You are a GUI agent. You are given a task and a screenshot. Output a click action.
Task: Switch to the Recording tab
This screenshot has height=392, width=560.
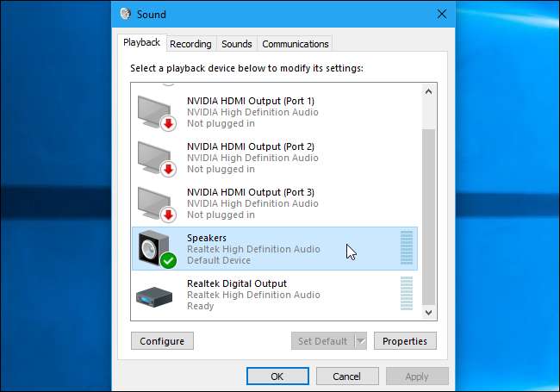click(190, 44)
